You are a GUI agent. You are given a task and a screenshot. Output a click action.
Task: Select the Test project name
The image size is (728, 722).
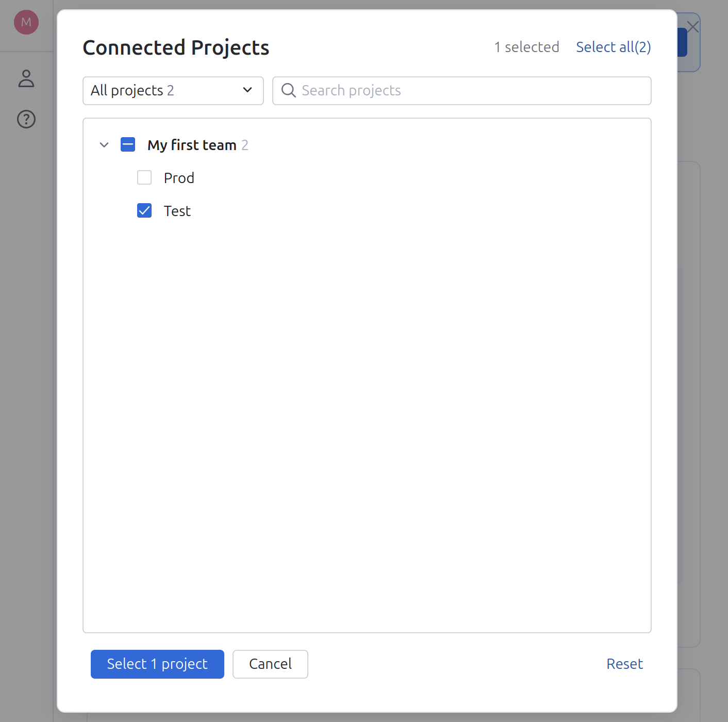(177, 210)
